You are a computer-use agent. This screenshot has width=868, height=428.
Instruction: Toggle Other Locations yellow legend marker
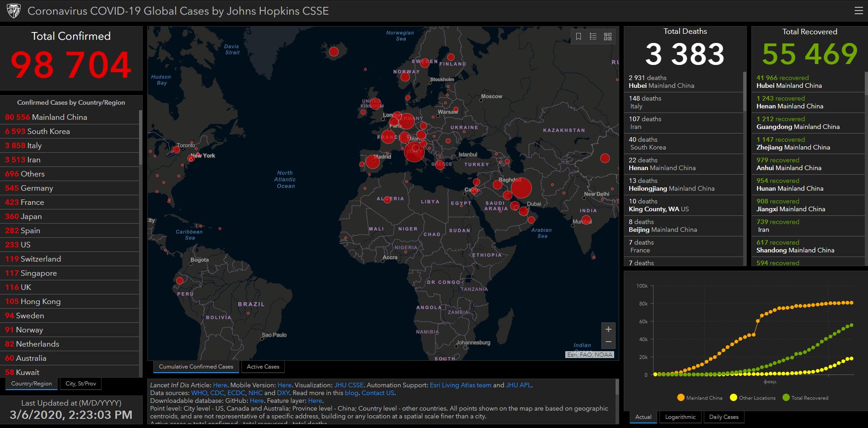click(734, 398)
